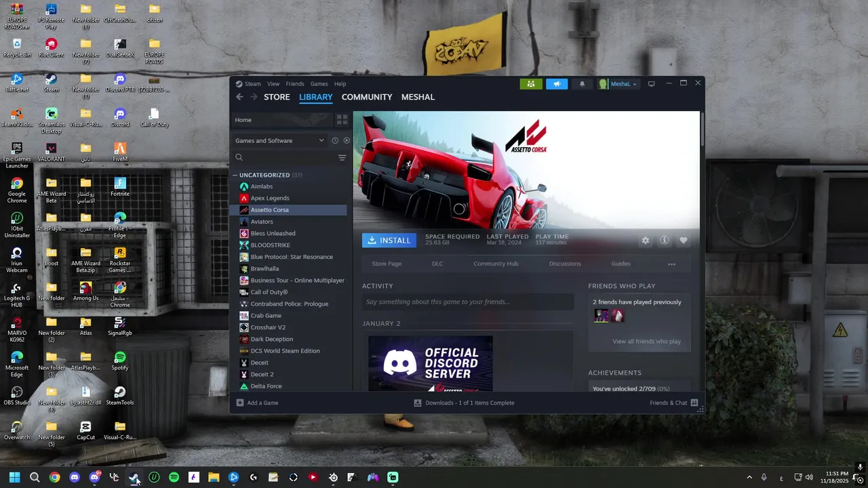Open Downloads status at bottom bar
Screen dimensions: 868x488
tap(464, 403)
